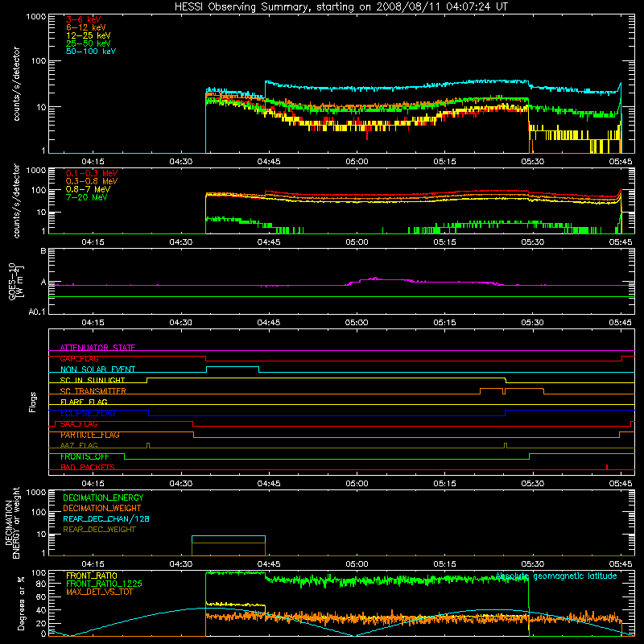Select the SC_TRANSMITTER flag label
Screen dimensions: 644x644
(93, 391)
